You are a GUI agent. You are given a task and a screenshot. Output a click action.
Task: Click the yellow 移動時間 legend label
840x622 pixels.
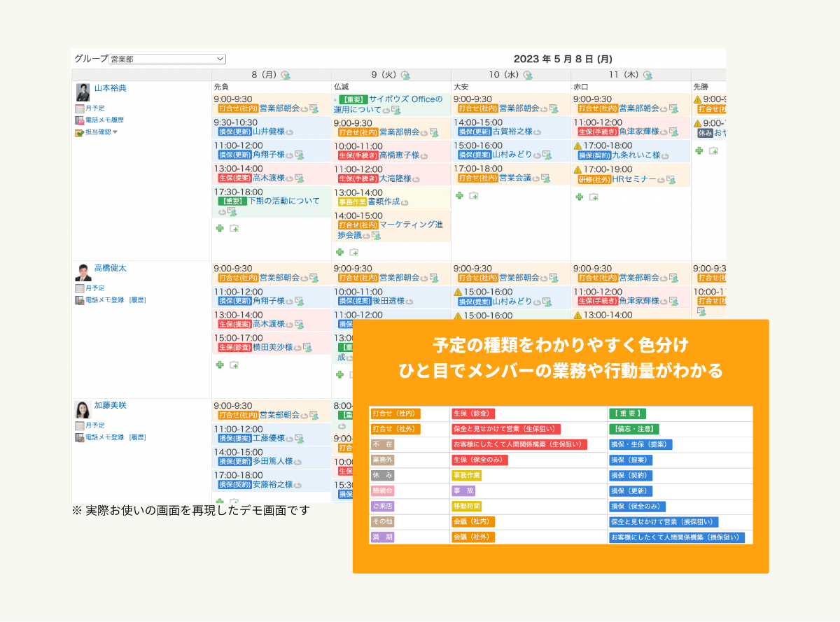[467, 506]
